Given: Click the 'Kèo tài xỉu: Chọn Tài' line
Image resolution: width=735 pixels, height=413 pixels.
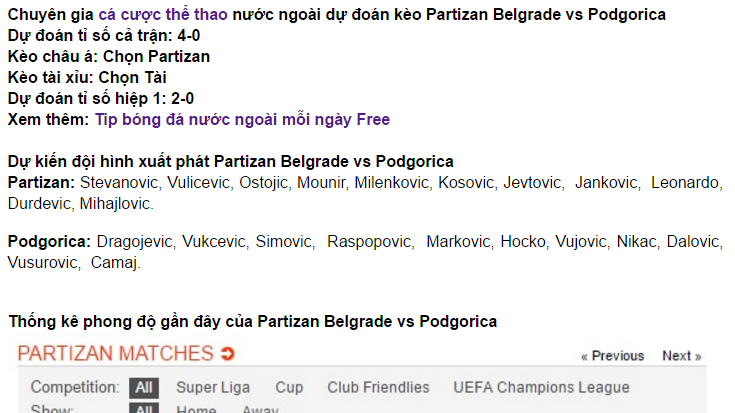Looking at the screenshot, I should click(x=87, y=77).
